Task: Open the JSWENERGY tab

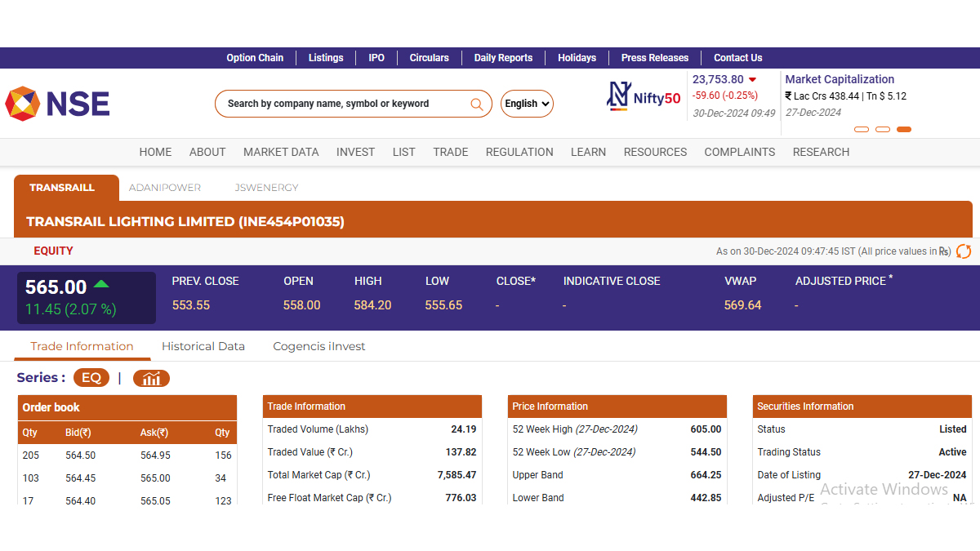Action: (x=266, y=188)
